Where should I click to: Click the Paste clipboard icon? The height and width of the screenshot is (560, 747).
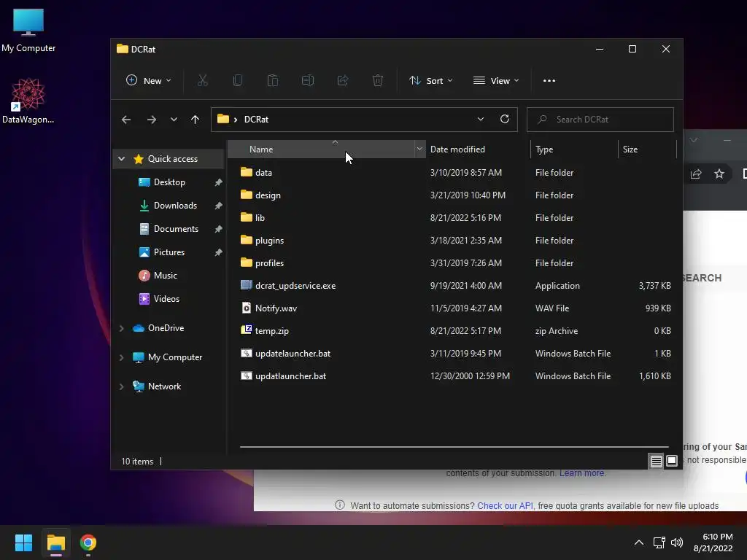[273, 80]
